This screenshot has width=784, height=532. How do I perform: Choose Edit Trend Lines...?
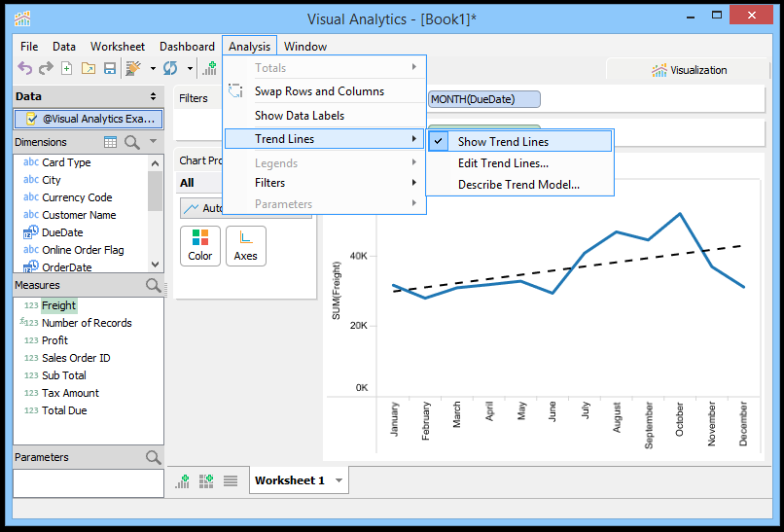[x=503, y=163]
